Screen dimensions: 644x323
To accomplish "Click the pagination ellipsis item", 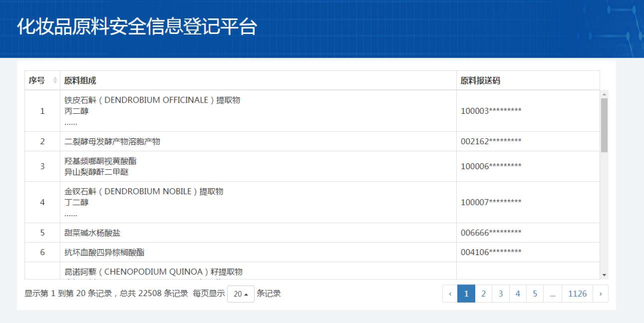I will click(552, 293).
